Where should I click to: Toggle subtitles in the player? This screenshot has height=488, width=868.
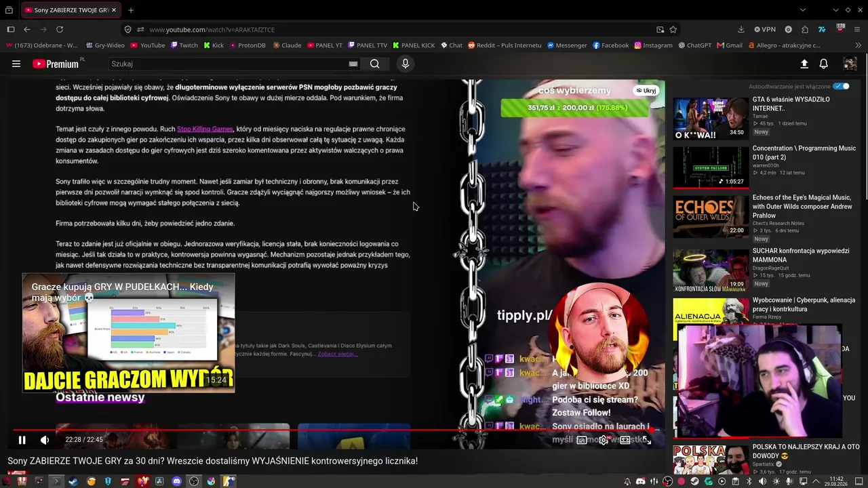[x=581, y=441]
